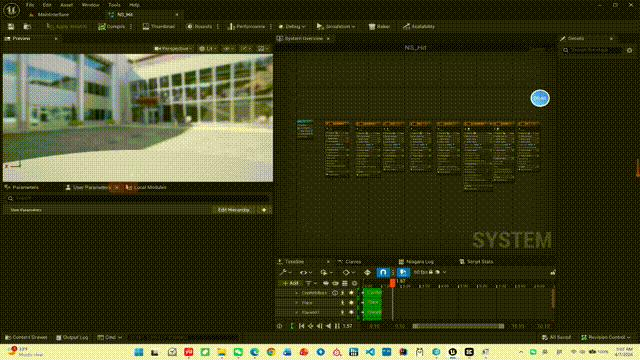Click the blue circular badge in System Overview
This screenshot has height=360, width=640.
(540, 98)
